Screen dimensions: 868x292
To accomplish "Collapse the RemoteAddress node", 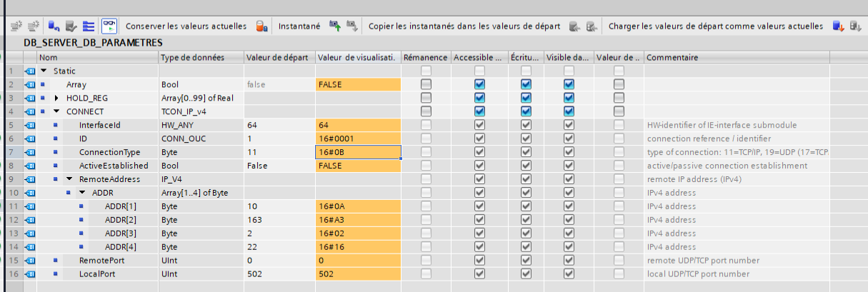I will coord(70,179).
